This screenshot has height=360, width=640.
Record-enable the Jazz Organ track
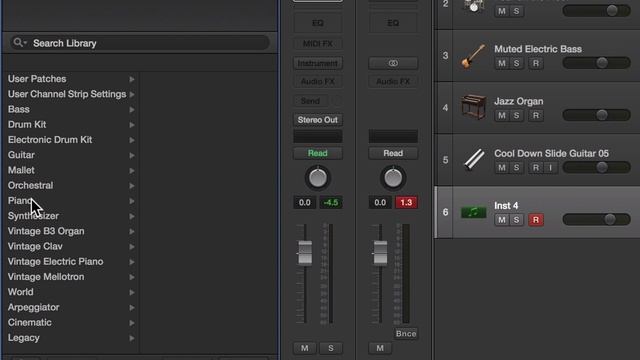[536, 116]
